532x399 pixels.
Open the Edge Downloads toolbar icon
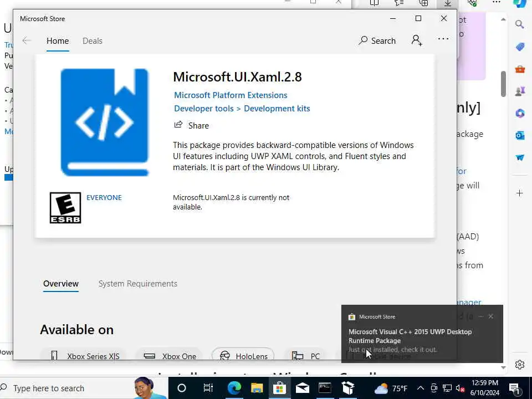click(x=448, y=3)
